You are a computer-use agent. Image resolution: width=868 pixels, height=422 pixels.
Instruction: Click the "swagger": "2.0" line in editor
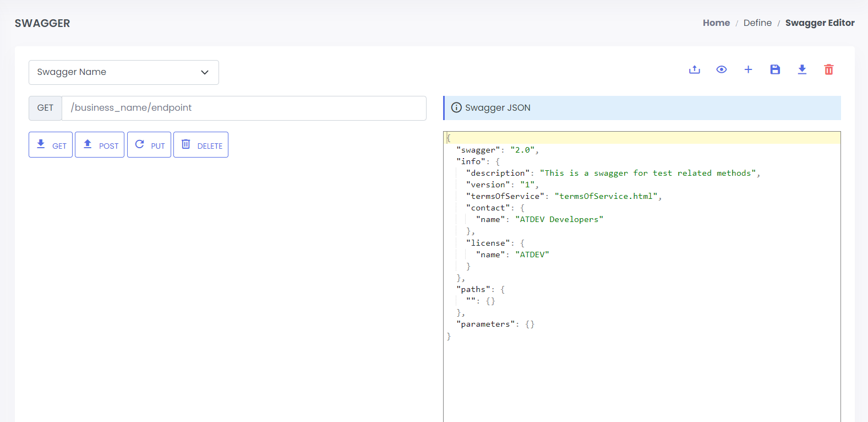498,150
